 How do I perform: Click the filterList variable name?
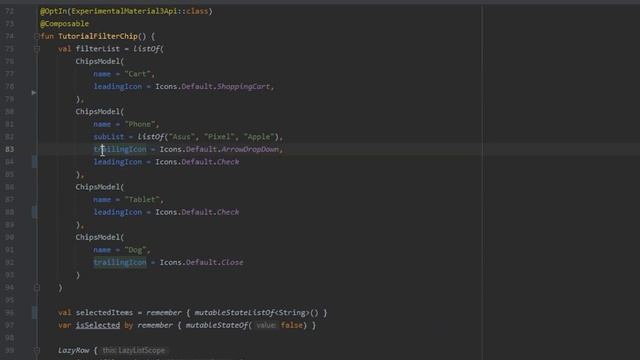coord(98,49)
